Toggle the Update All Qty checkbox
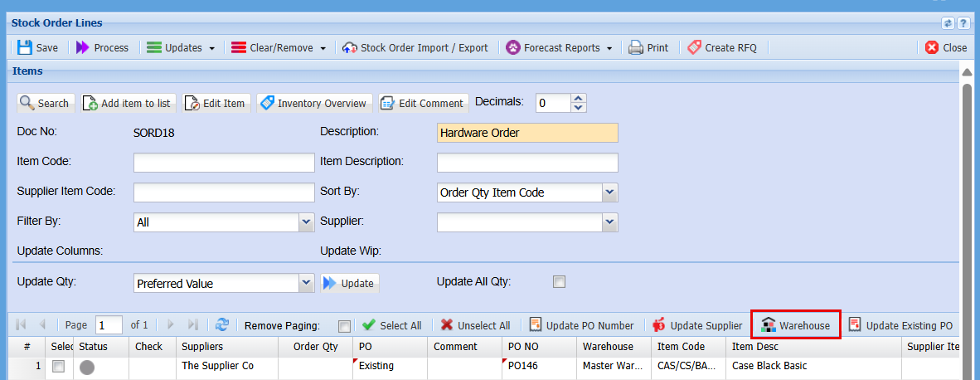The image size is (980, 380). point(559,282)
